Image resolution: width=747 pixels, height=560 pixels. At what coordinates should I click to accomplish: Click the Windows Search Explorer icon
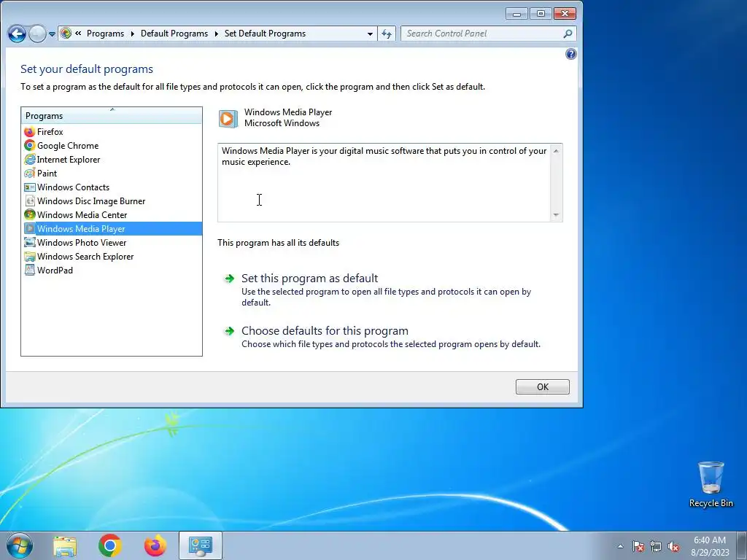[29, 256]
